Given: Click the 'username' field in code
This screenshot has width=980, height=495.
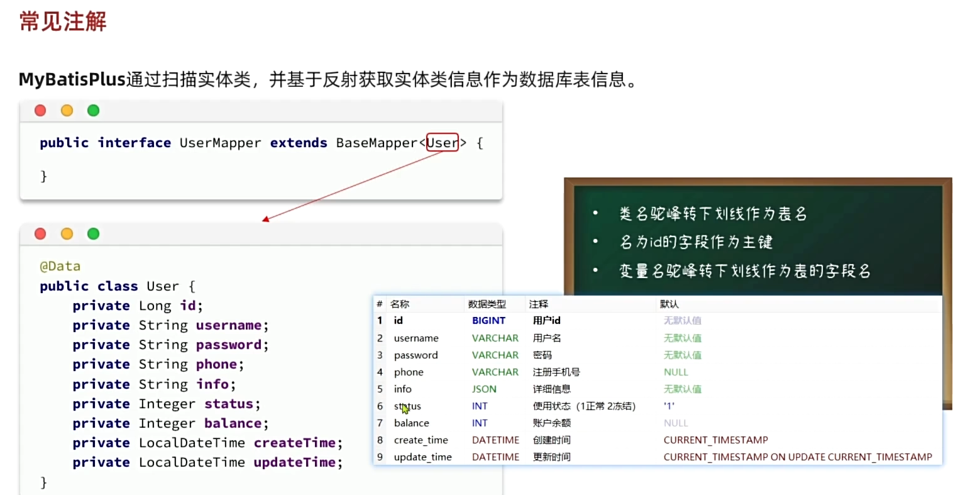Looking at the screenshot, I should [x=229, y=325].
